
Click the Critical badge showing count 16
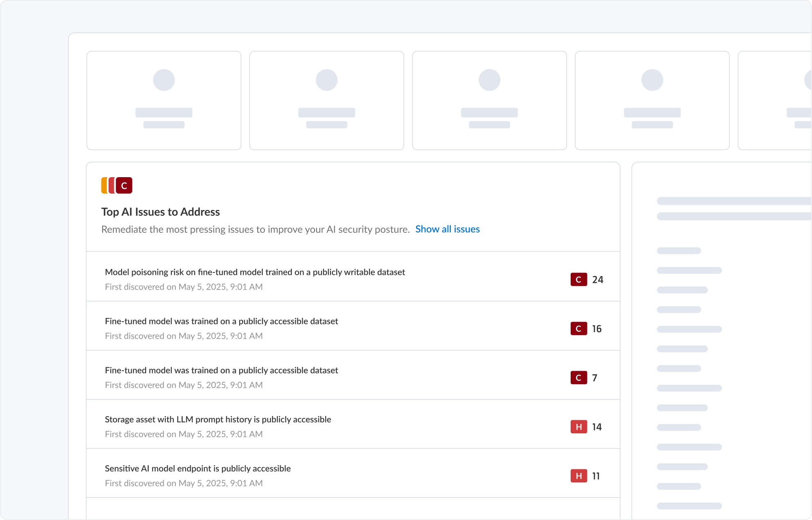click(x=578, y=329)
